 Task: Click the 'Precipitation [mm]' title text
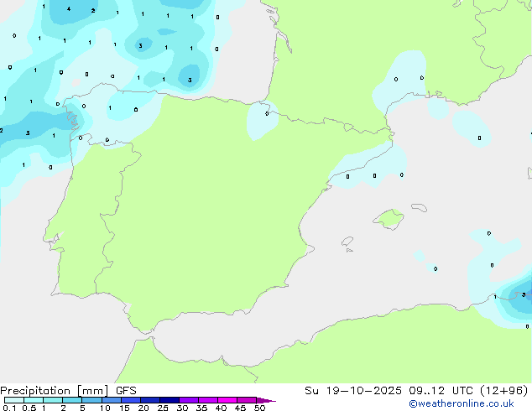tap(55, 391)
